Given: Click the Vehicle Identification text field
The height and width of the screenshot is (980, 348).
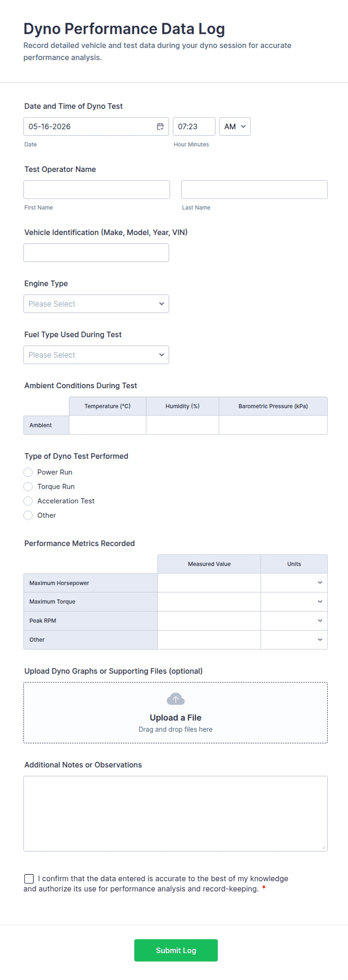Looking at the screenshot, I should (x=96, y=253).
